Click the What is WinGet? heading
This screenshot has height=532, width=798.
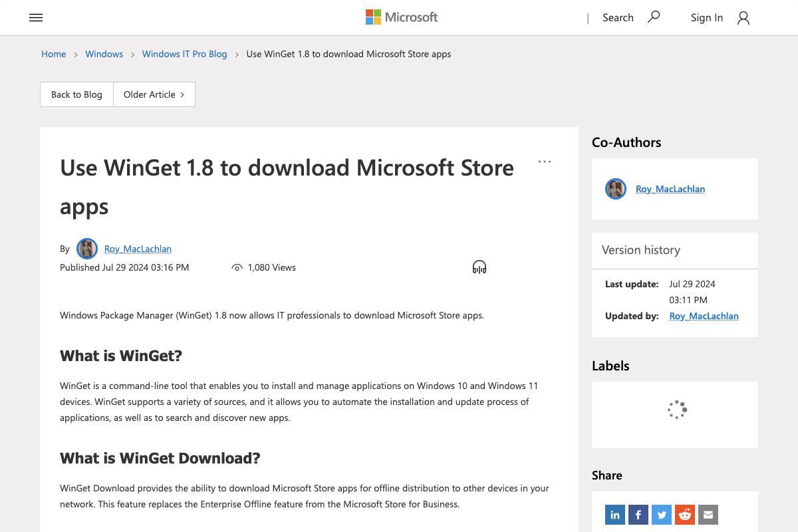tap(121, 356)
